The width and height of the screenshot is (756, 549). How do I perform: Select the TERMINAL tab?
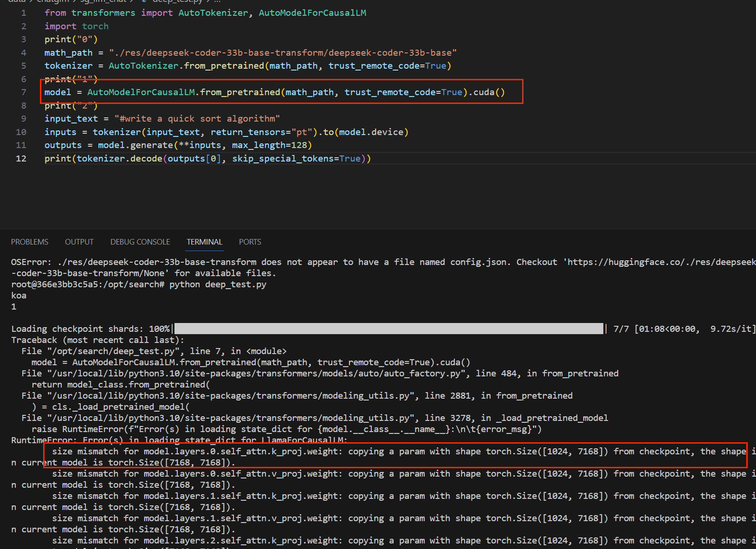pos(204,241)
